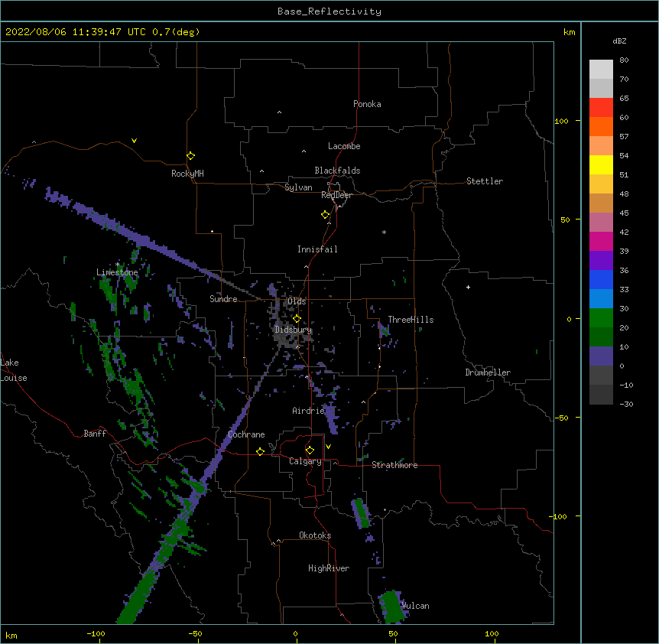Click the yellow diamond marker above Calgary
Image resolution: width=659 pixels, height=644 pixels.
click(310, 450)
